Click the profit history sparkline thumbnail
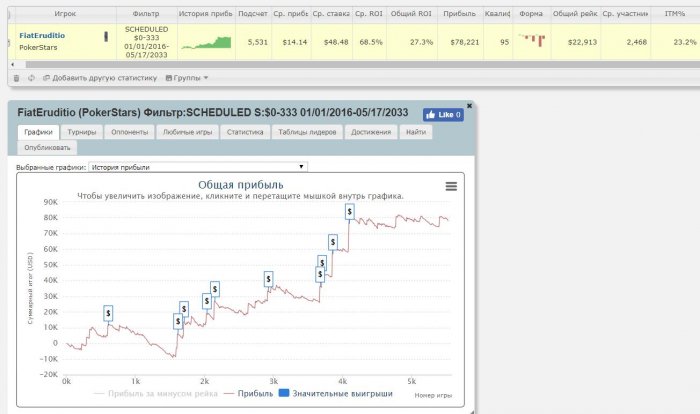This screenshot has height=414, width=700. coord(206,42)
